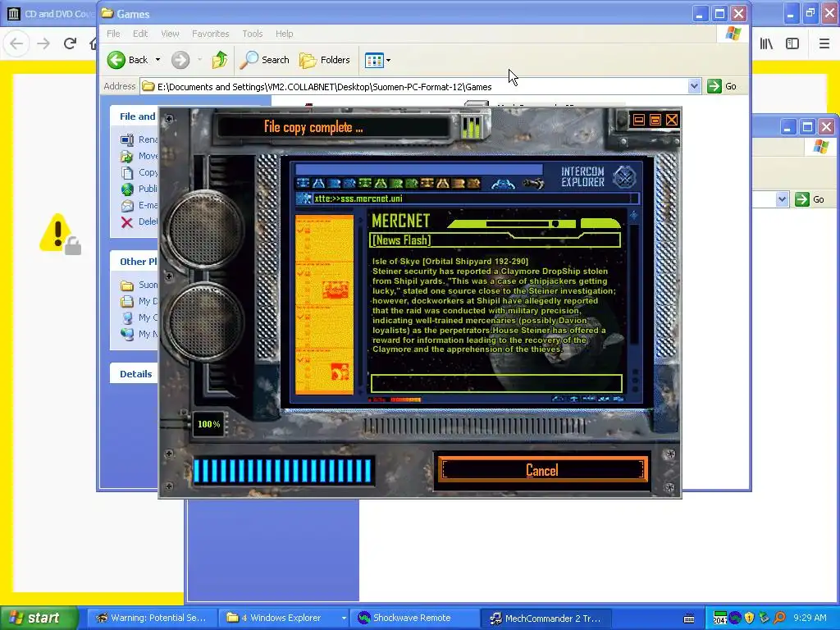The width and height of the screenshot is (840, 630).
Task: Open the Help menu in Games window
Action: [x=285, y=34]
